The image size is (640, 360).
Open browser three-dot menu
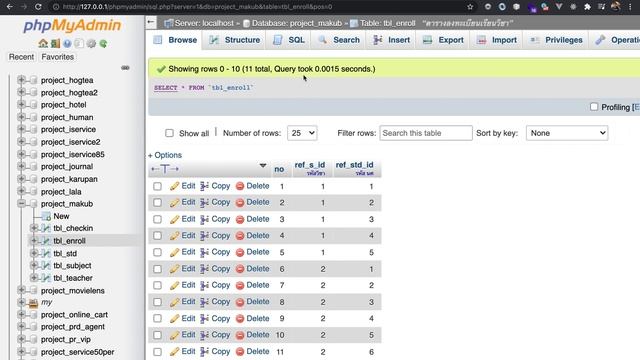point(630,7)
